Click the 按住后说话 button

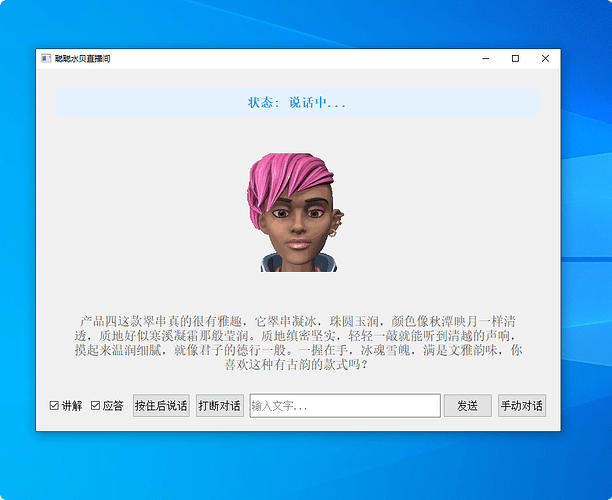click(161, 406)
